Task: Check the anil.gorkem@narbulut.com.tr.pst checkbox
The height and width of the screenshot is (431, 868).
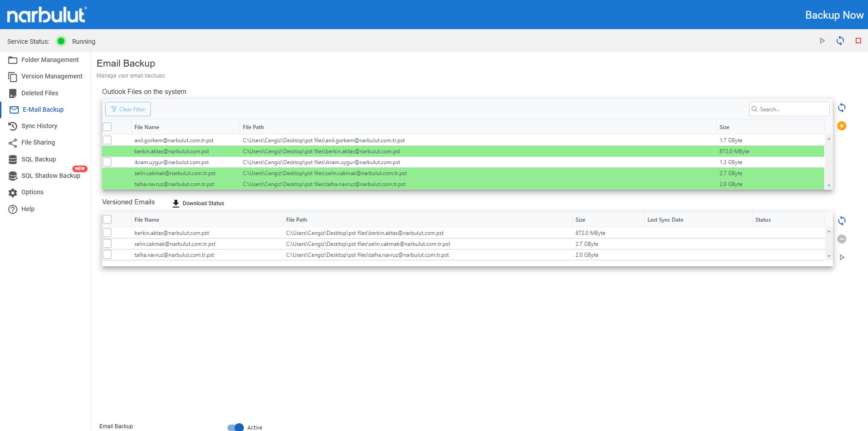Action: point(107,140)
